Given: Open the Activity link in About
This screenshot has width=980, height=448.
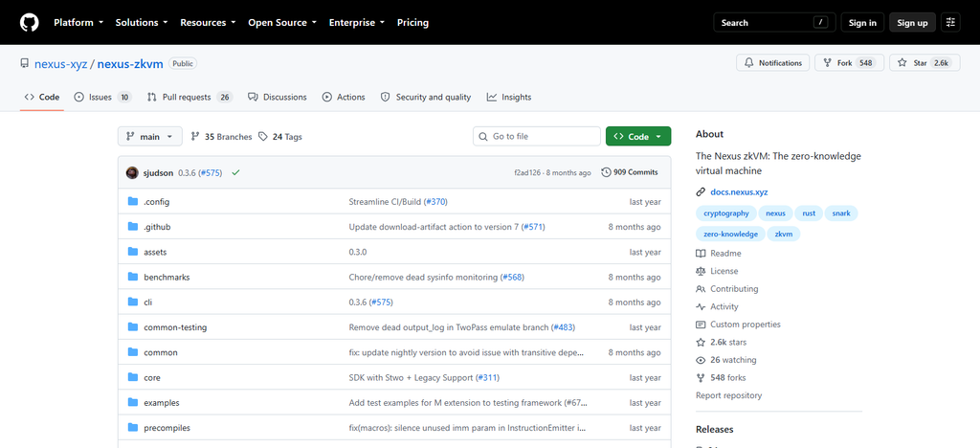Looking at the screenshot, I should (717, 306).
